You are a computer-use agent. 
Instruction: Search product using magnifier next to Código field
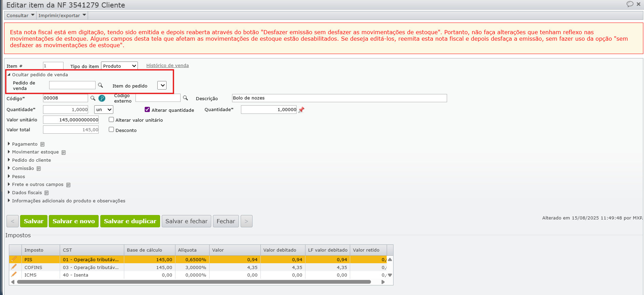93,98
